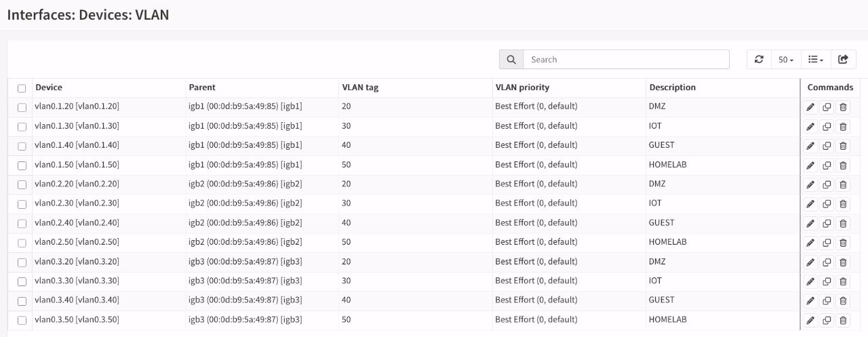This screenshot has width=868, height=337.
Task: Open the 50 rows-per-page dropdown
Action: (786, 60)
